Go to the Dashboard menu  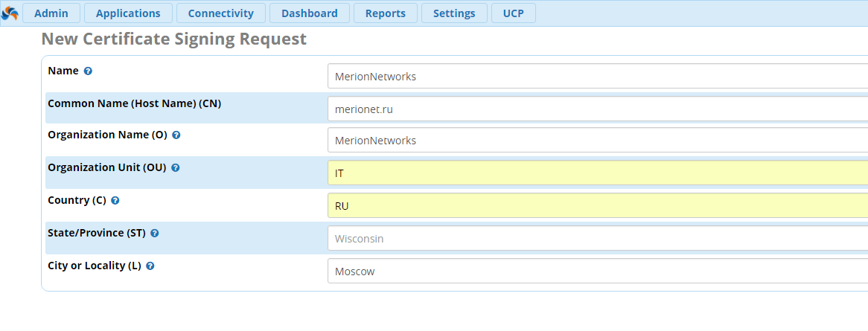pyautogui.click(x=309, y=13)
